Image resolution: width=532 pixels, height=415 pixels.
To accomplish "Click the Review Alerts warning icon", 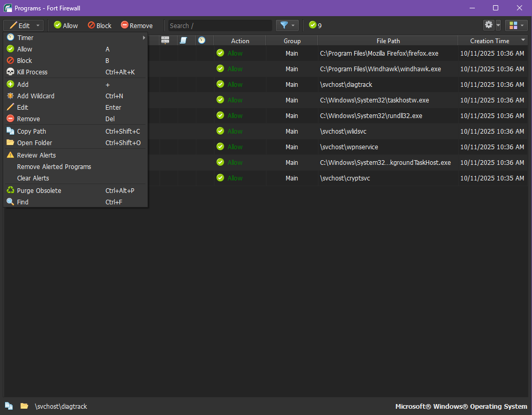I will [10, 155].
